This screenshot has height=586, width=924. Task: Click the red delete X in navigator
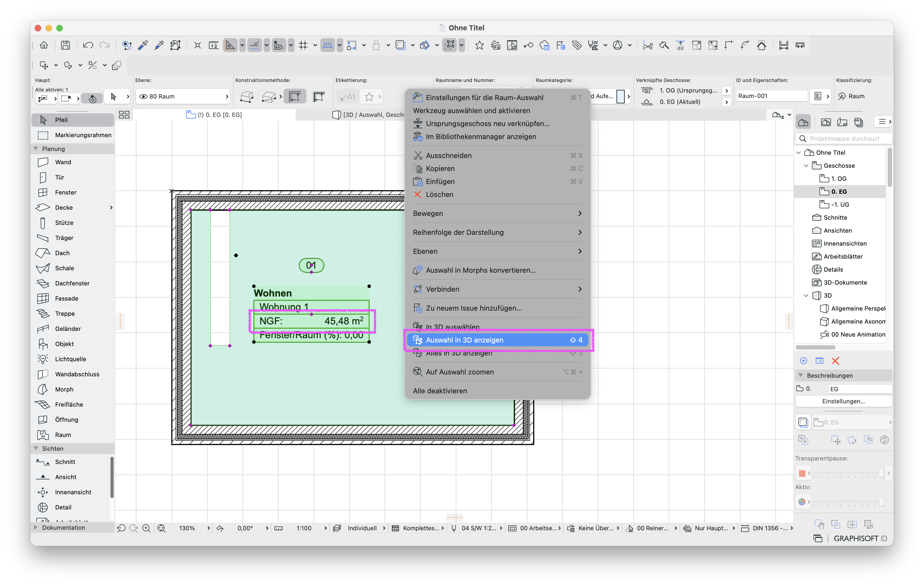835,361
